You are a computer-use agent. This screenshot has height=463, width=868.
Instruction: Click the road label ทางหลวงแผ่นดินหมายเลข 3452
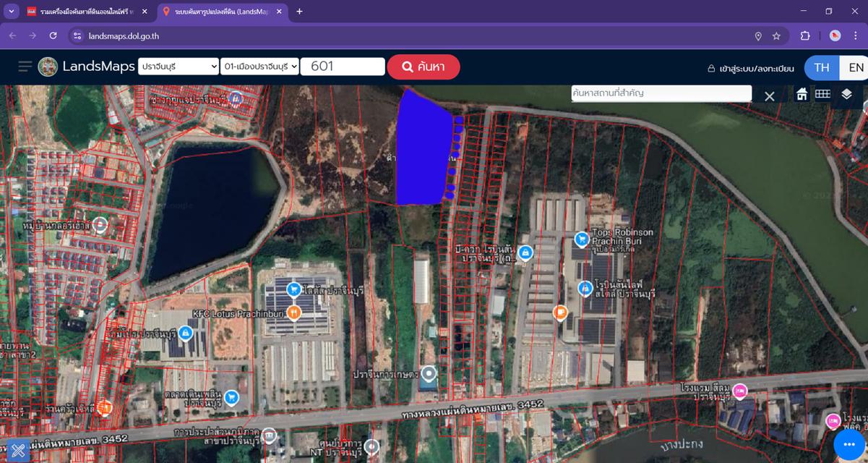[471, 408]
